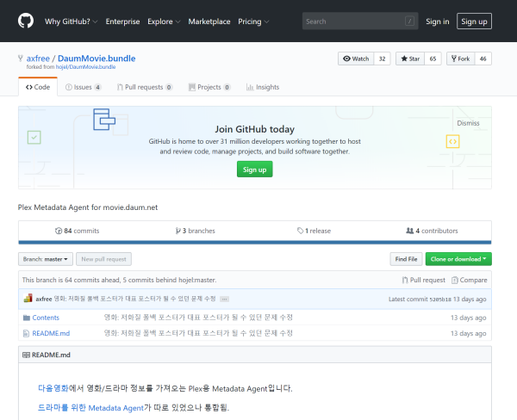
Task: Switch to the Issues tab
Action: click(x=83, y=87)
